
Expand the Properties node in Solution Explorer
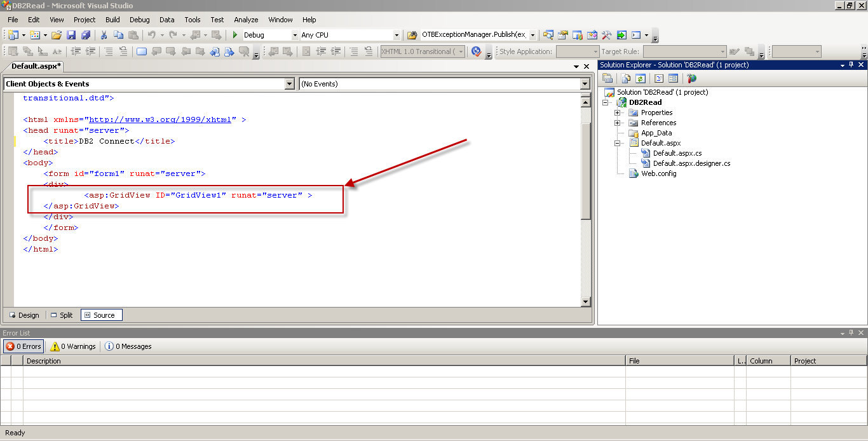tap(617, 112)
